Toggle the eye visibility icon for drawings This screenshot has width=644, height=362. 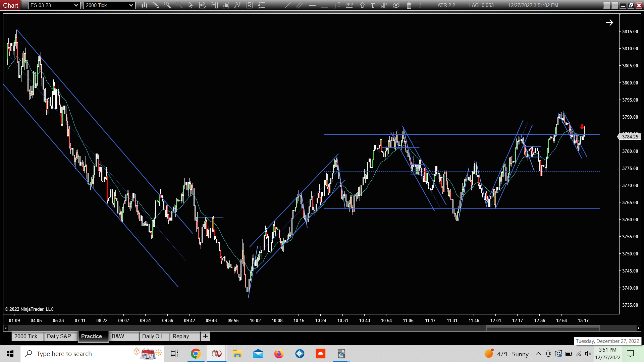[x=396, y=5]
